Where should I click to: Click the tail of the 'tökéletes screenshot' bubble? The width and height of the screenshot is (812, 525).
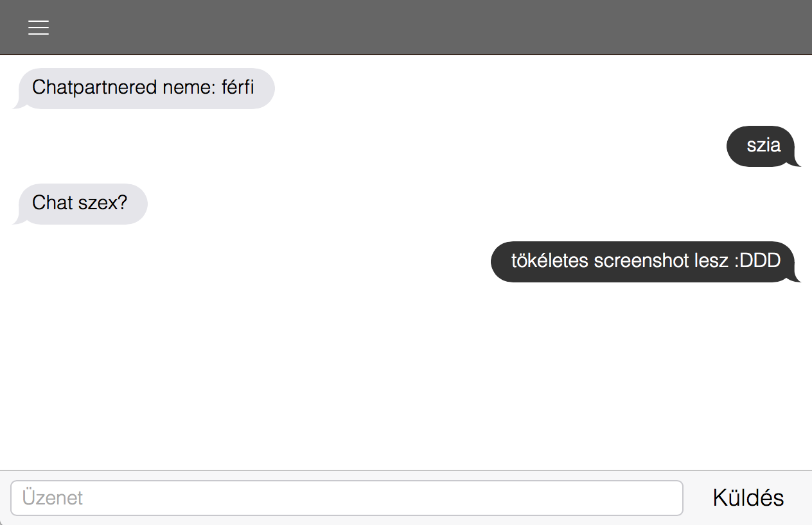click(x=797, y=277)
